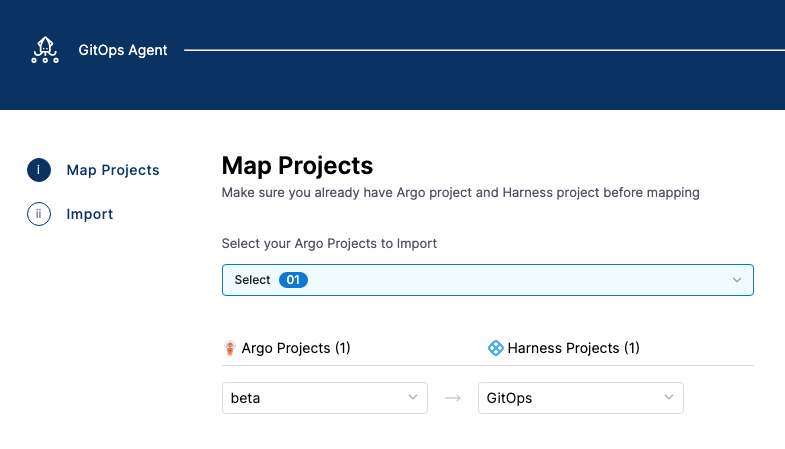
Task: Click the mapping arrow between project dropdowns
Action: point(453,398)
